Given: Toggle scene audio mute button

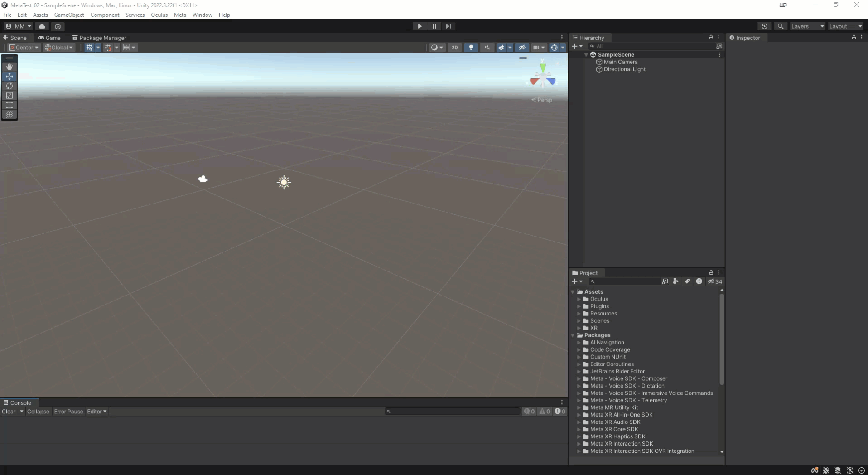Looking at the screenshot, I should (x=487, y=48).
